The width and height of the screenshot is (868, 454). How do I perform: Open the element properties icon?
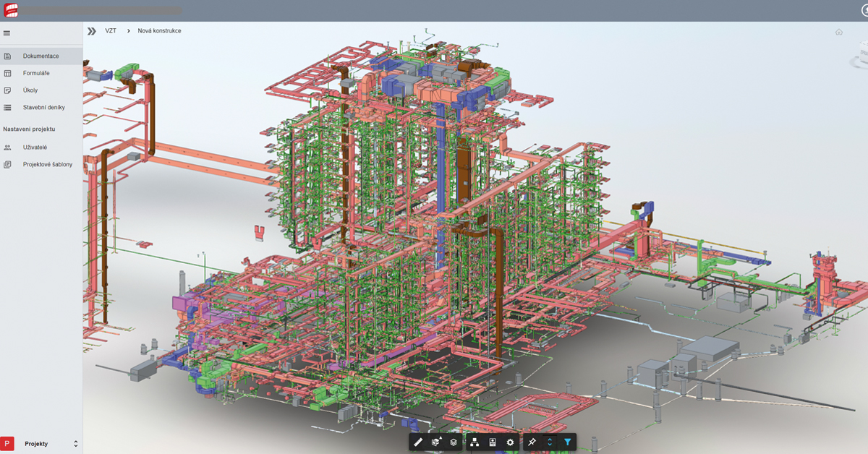[x=493, y=442]
